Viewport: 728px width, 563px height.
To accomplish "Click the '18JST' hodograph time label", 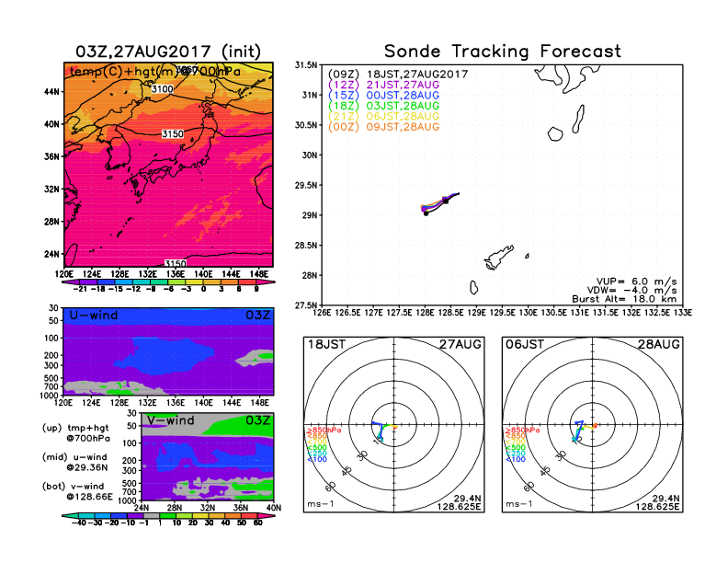I will tap(326, 344).
